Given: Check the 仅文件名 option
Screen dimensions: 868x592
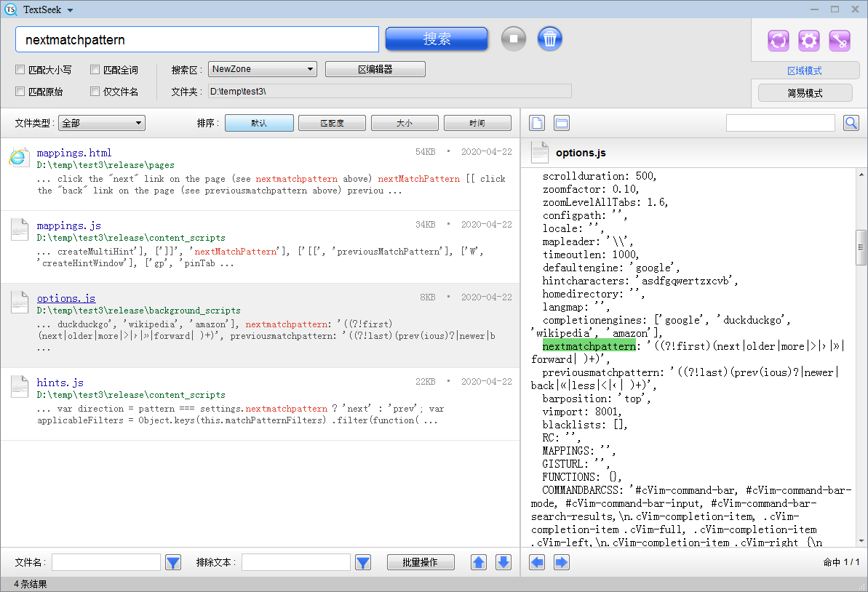Looking at the screenshot, I should pyautogui.click(x=95, y=92).
